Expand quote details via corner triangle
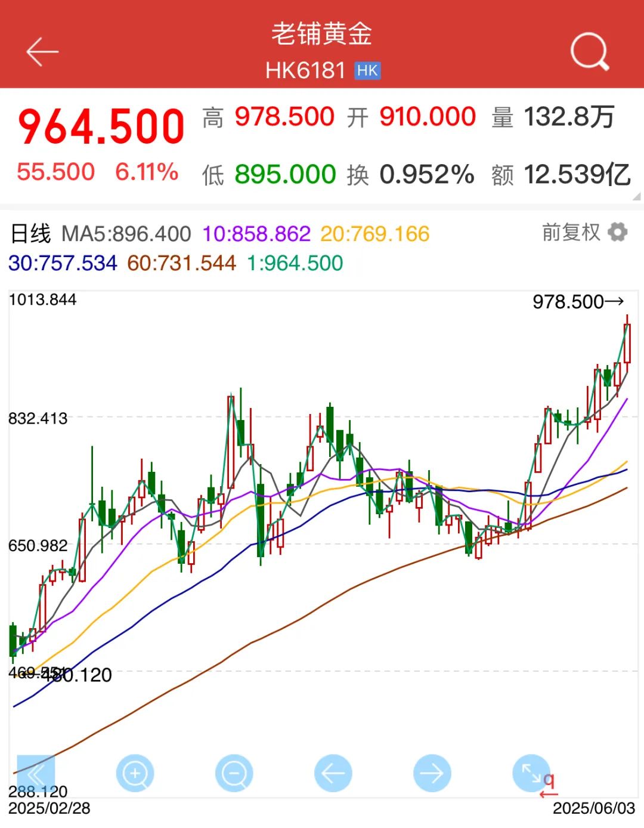644x828 pixels. pyautogui.click(x=636, y=196)
